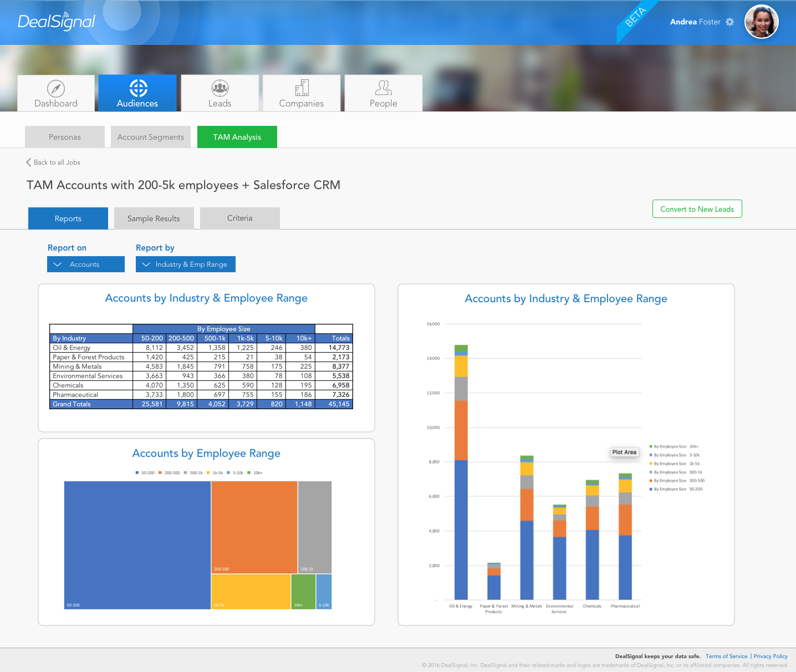This screenshot has width=796, height=672.
Task: Click Convert to New Leads button
Action: [x=697, y=209]
